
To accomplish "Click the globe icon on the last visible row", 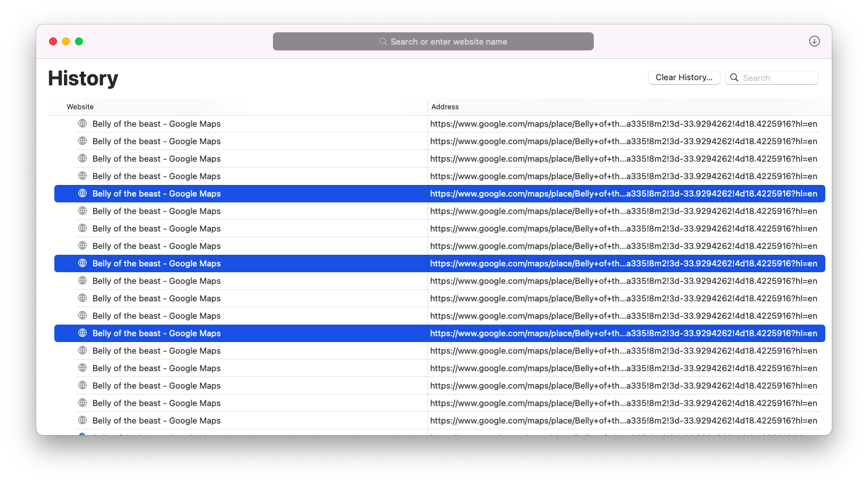I will coord(82,420).
